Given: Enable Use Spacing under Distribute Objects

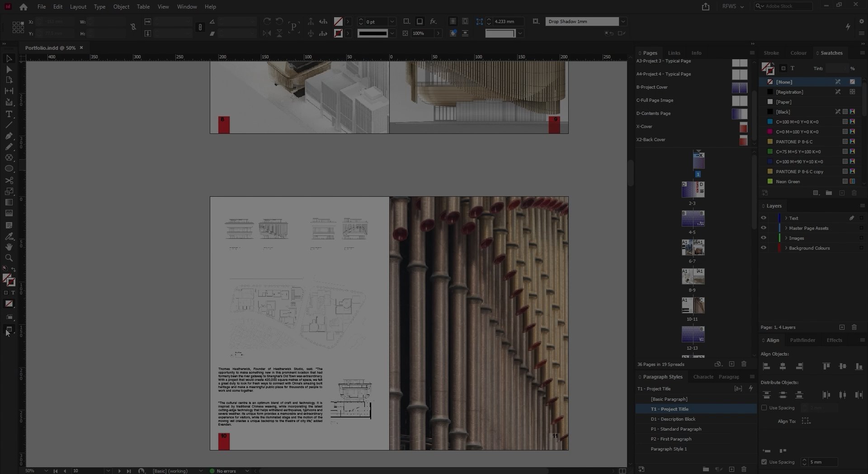Looking at the screenshot, I should coord(764,408).
